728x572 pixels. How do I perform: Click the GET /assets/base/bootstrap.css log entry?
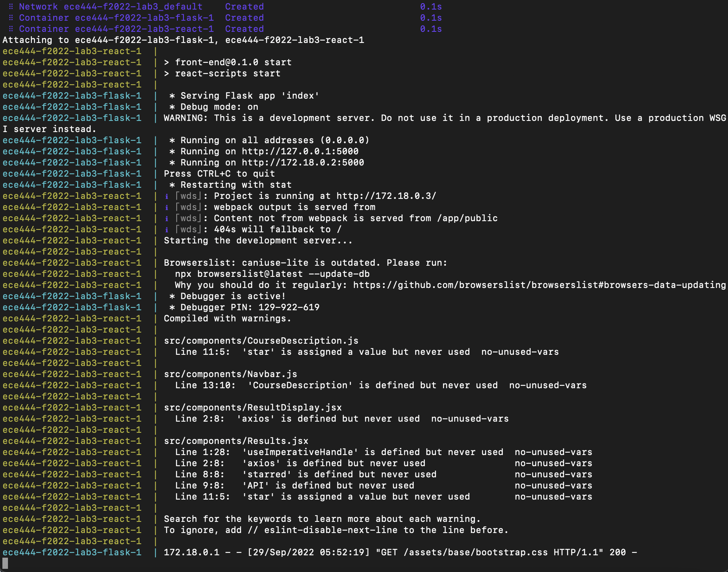coord(400,553)
